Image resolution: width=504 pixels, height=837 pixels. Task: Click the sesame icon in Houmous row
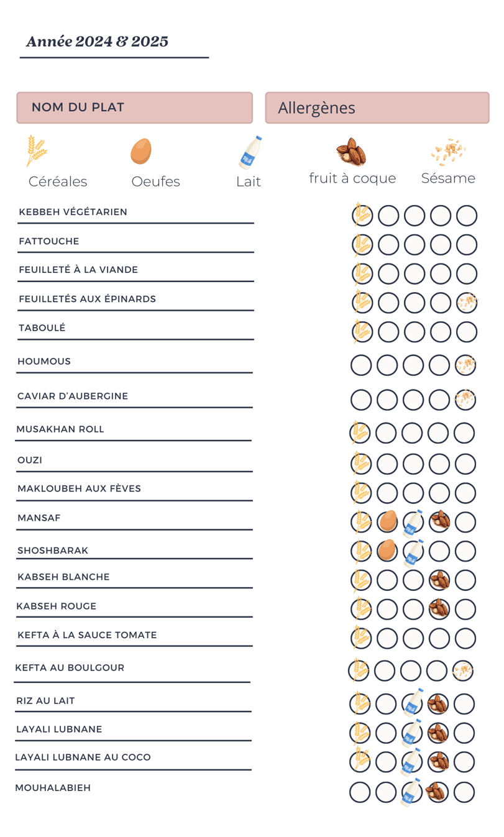point(465,365)
